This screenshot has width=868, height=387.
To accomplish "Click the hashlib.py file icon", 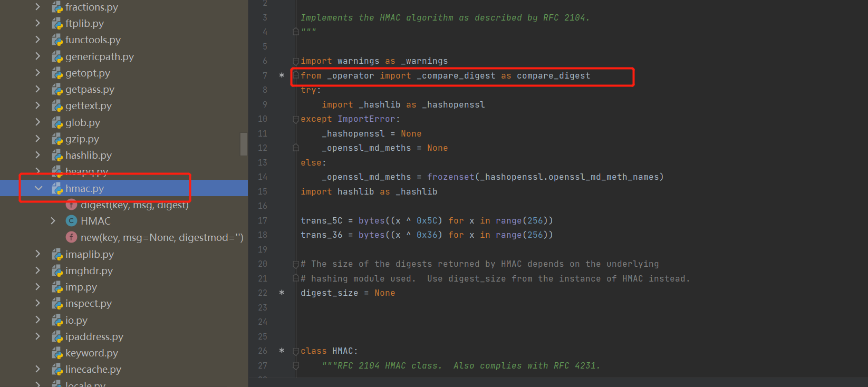I will 57,156.
